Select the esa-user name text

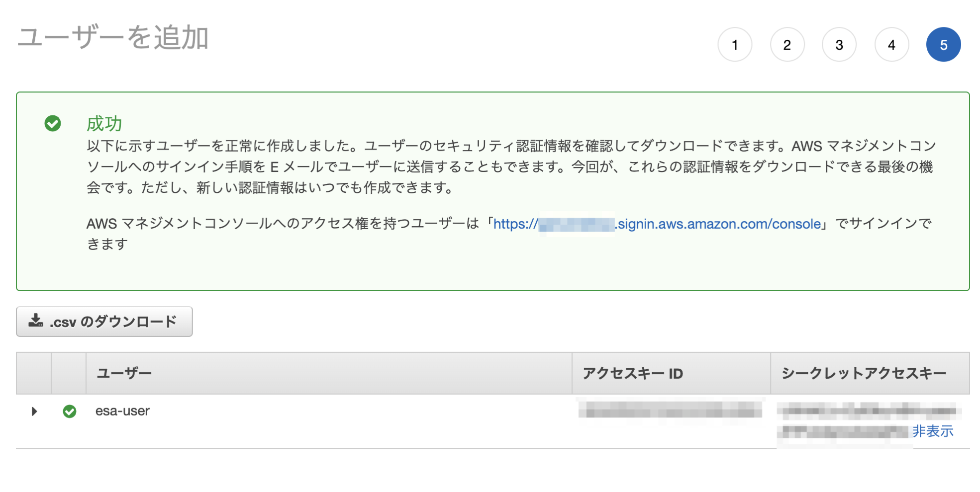[122, 411]
